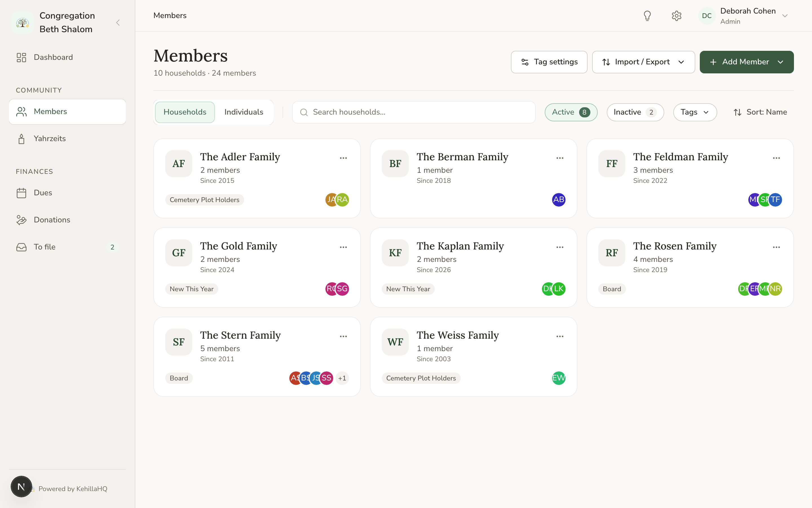Click the LK avatar in Kaplan Family

(559, 289)
